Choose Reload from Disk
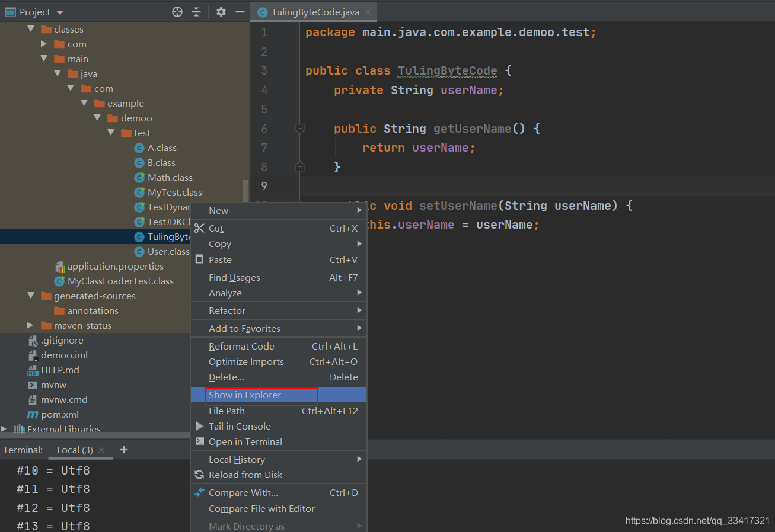 (x=279, y=475)
